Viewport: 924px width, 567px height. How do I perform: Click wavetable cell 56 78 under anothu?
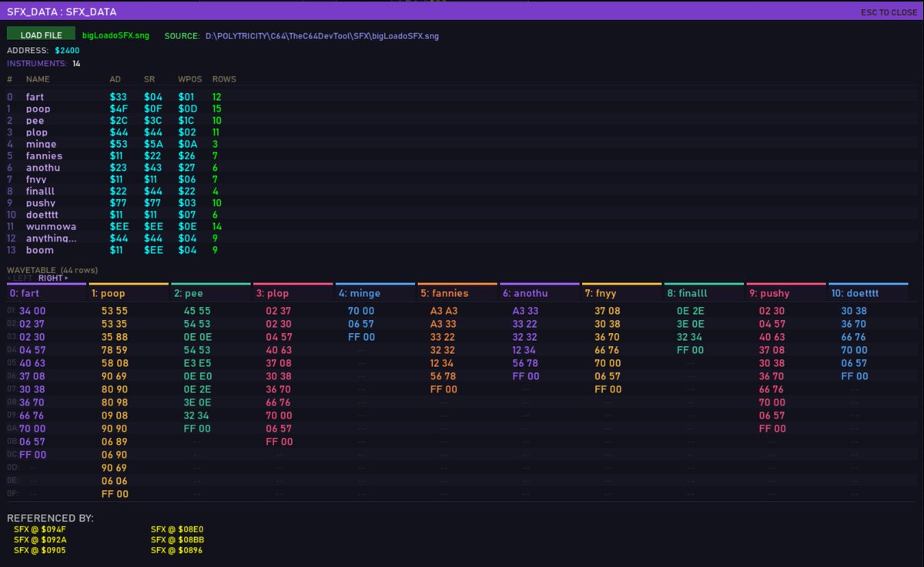526,363
